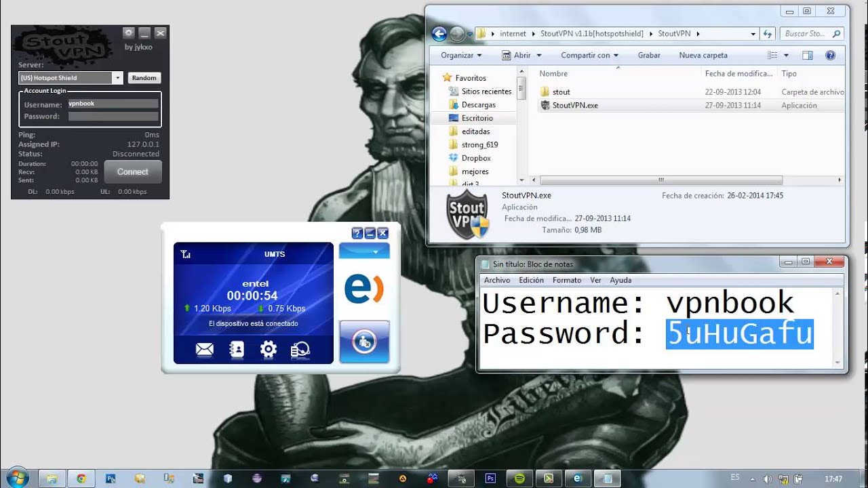Sort by Fecha de modifica column
Image resolution: width=868 pixels, height=488 pixels.
(x=738, y=73)
